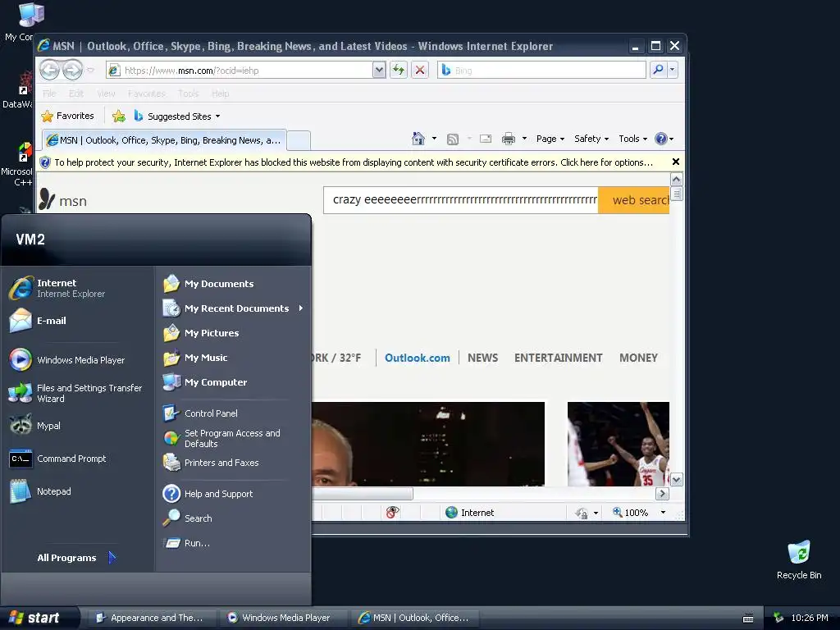Launch the Mypal browser

click(78, 426)
